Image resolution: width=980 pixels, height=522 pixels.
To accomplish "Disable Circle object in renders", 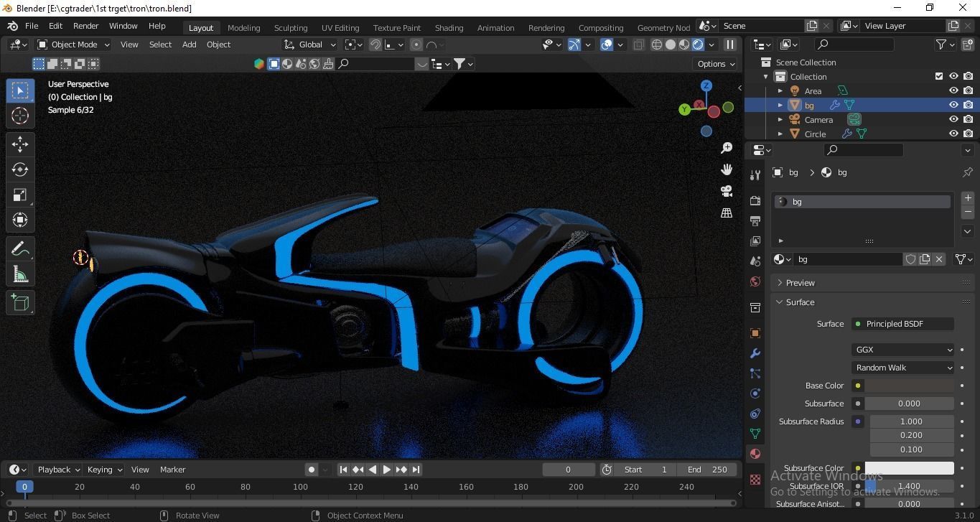I will 969,134.
